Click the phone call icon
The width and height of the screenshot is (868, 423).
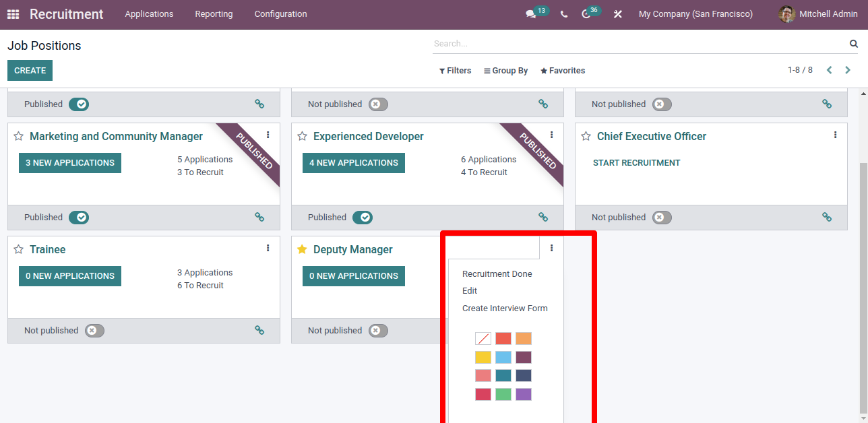(564, 14)
